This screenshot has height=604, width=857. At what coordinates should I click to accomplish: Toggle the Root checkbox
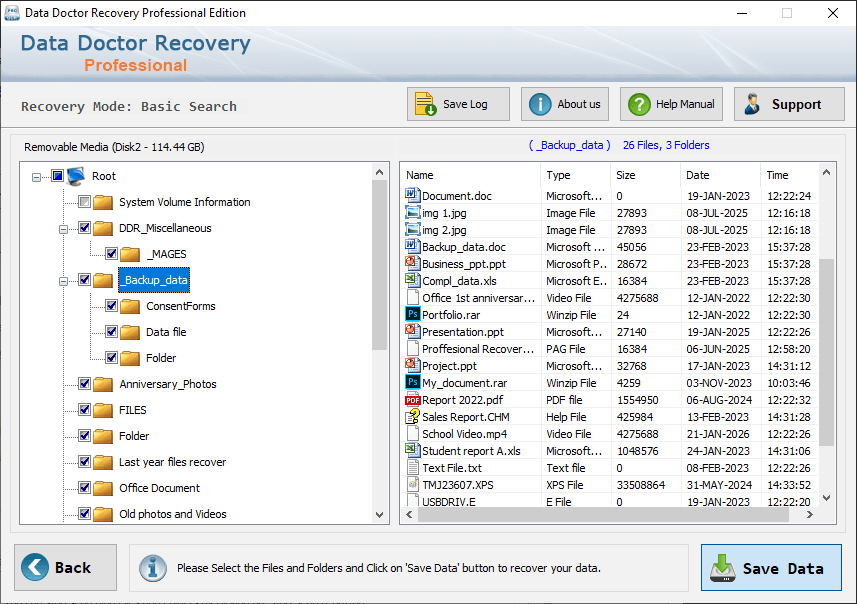tap(57, 175)
